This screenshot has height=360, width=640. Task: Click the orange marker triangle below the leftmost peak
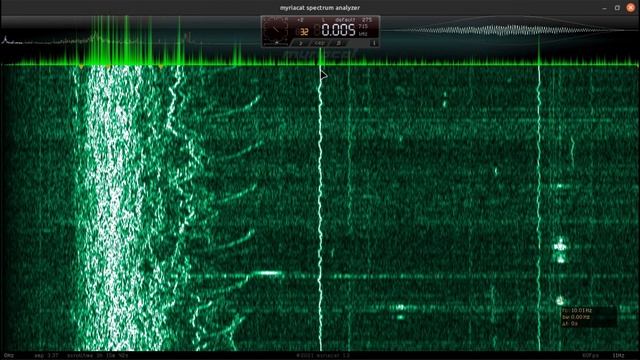81,66
